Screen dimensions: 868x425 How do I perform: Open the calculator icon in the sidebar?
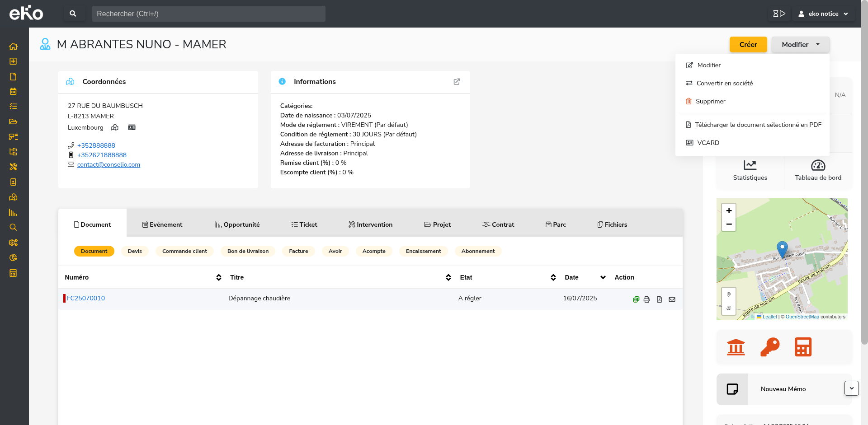[13, 273]
